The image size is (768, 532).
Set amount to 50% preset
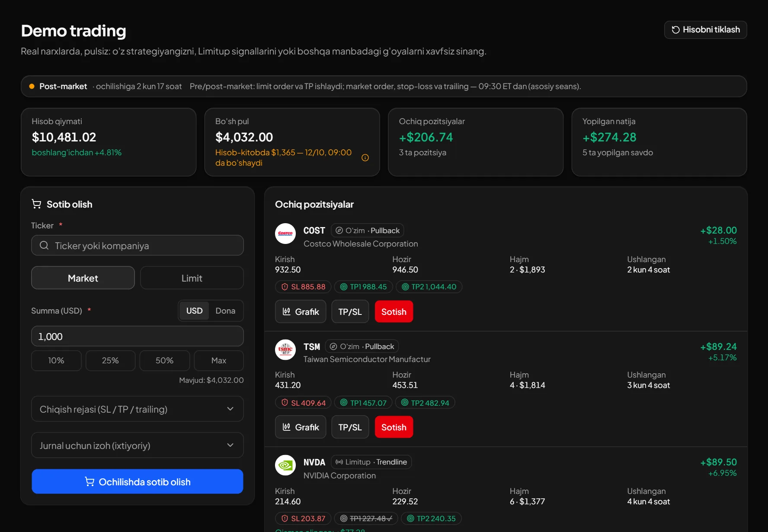coord(164,360)
